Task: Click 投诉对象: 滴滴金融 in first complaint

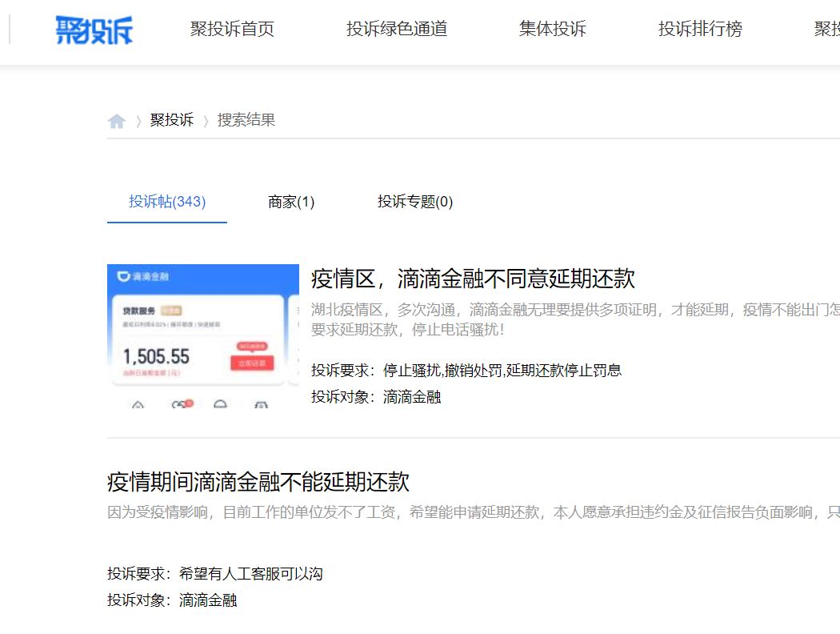Action: click(376, 397)
